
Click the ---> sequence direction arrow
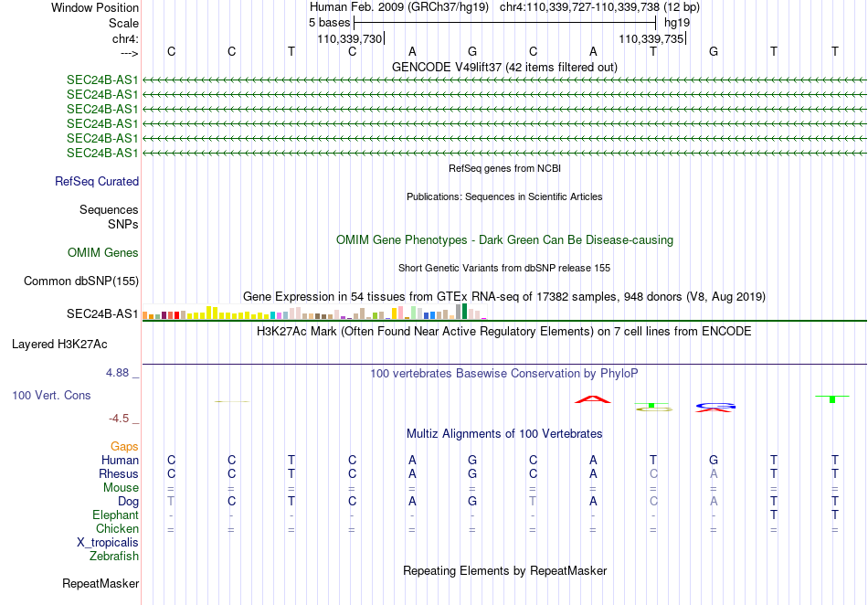pyautogui.click(x=129, y=53)
